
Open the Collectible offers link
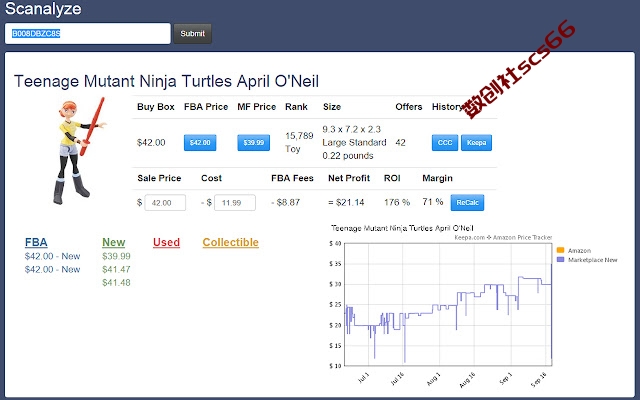tap(231, 242)
